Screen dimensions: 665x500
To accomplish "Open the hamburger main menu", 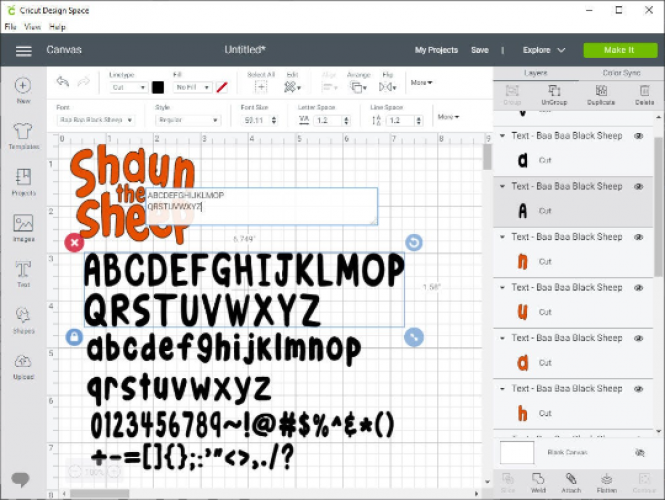I will [23, 51].
